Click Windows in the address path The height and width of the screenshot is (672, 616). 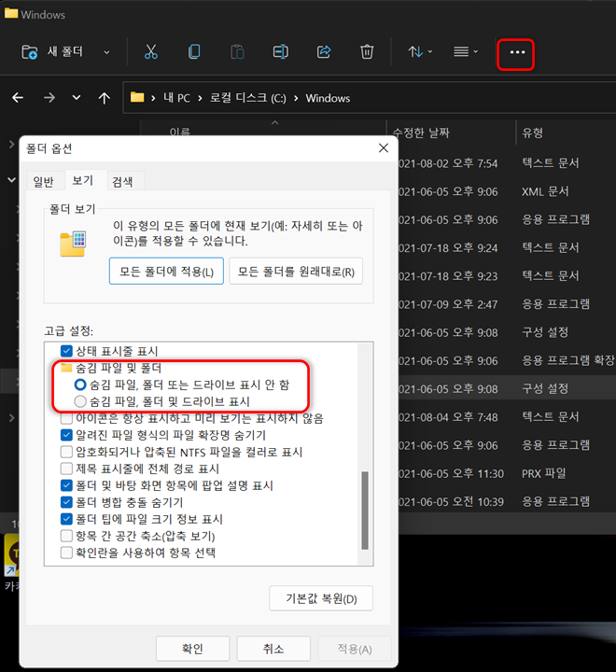coord(328,98)
